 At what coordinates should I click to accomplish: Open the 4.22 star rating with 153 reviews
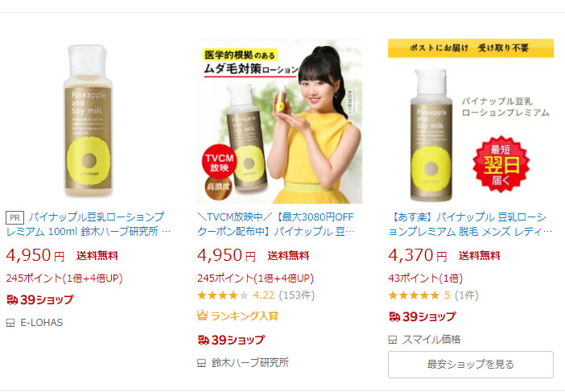click(256, 295)
